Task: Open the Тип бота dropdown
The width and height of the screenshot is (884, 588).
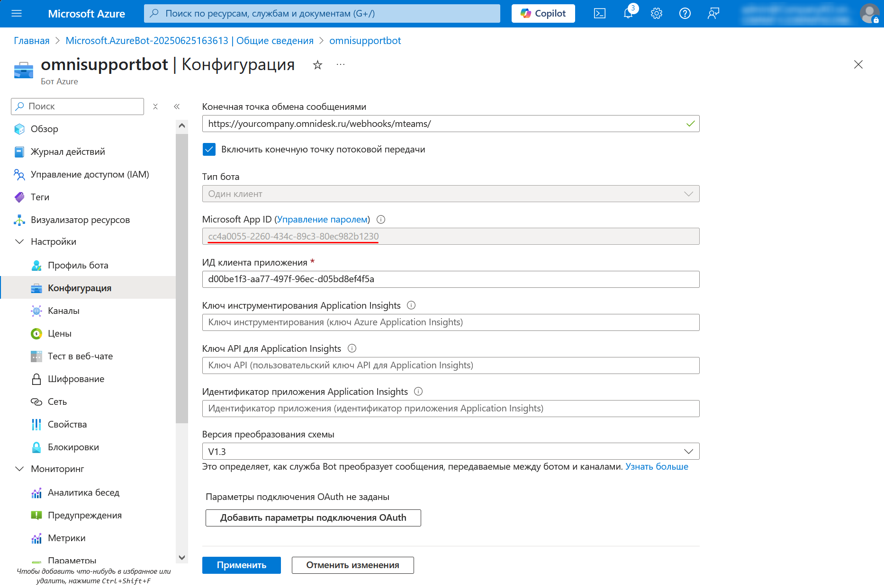Action: click(451, 194)
